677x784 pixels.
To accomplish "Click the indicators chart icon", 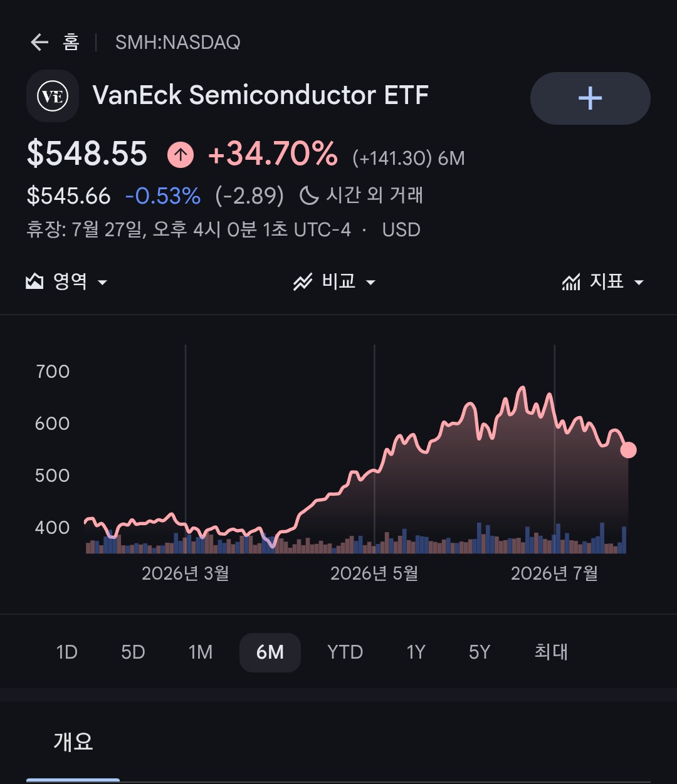I will tap(571, 282).
